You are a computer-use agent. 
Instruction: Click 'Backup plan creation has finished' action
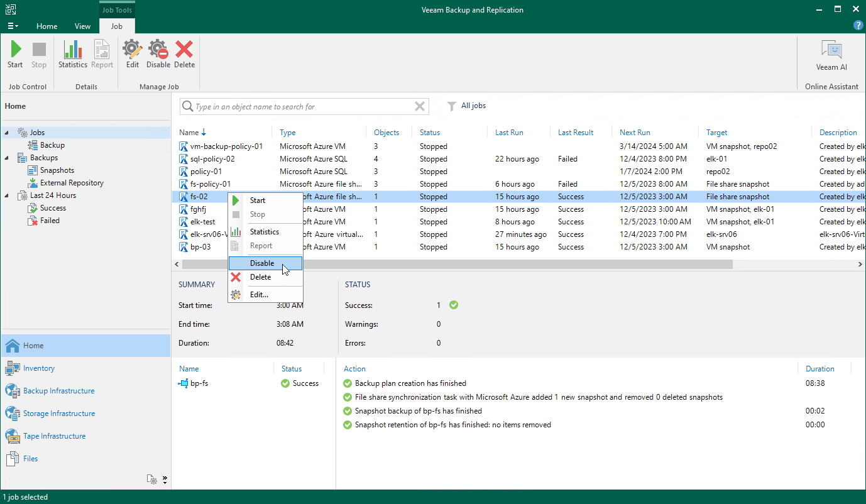[x=410, y=383]
